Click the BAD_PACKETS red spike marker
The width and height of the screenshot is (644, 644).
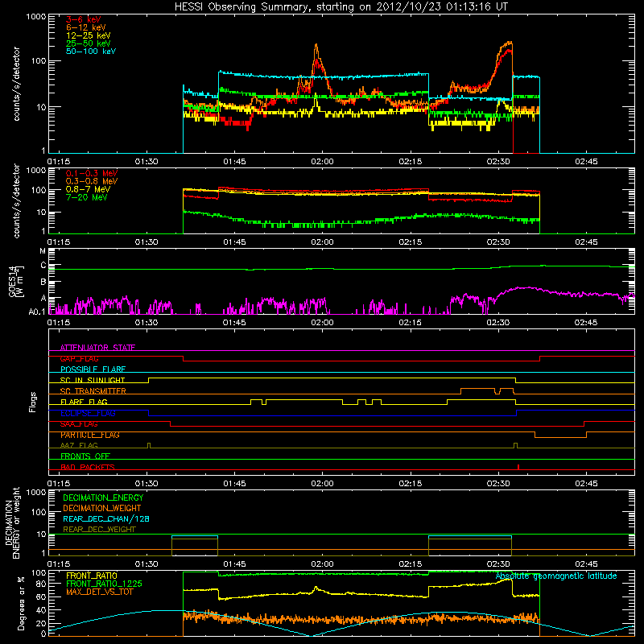tap(518, 467)
